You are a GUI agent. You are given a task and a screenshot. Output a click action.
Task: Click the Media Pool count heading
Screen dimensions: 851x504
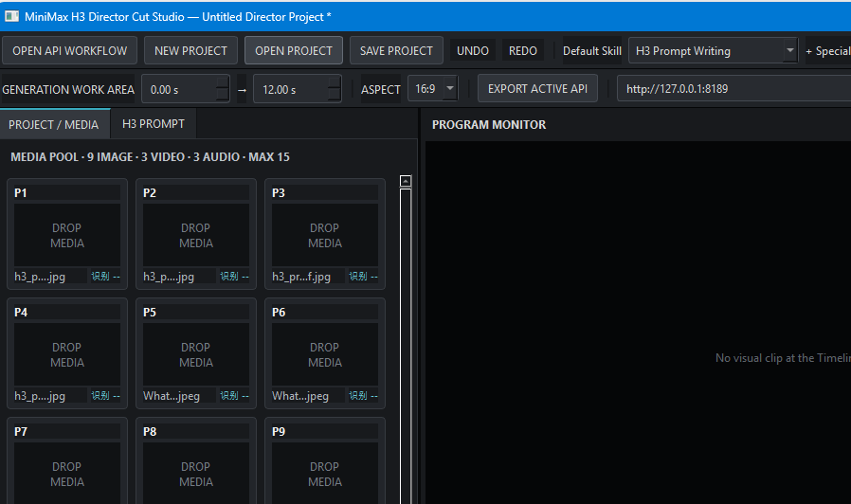pos(150,156)
